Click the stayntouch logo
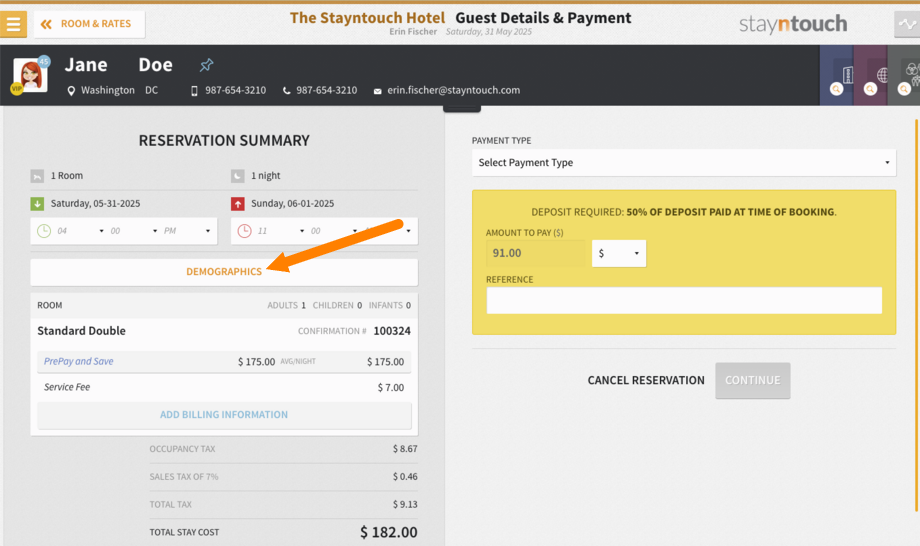This screenshot has width=920, height=546. (x=793, y=24)
